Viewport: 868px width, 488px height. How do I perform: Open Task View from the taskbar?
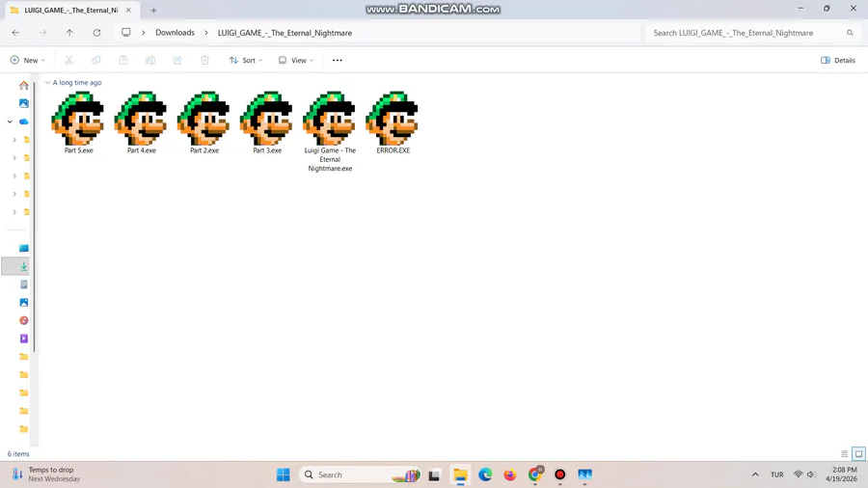tap(434, 474)
